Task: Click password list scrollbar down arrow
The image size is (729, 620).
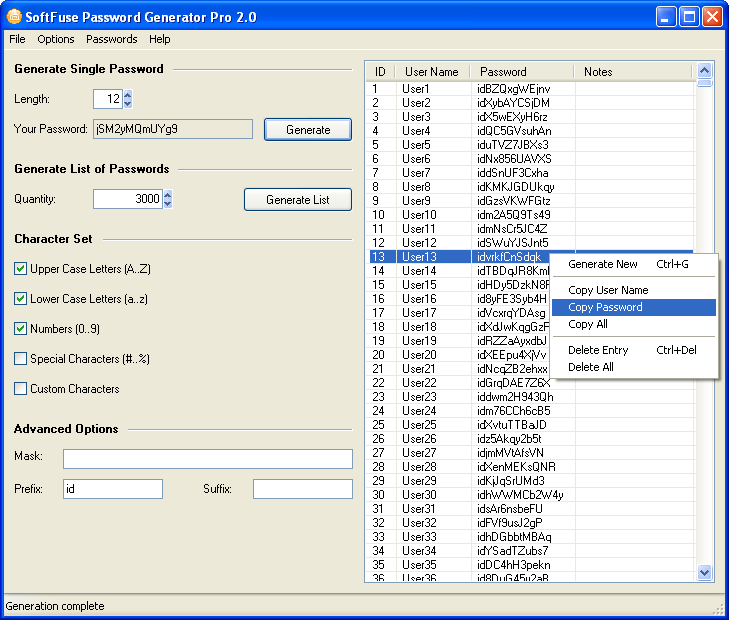Action: coord(705,573)
